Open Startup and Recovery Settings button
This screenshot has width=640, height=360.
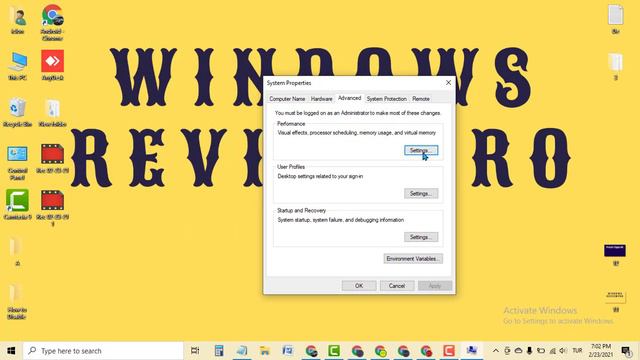point(421,237)
